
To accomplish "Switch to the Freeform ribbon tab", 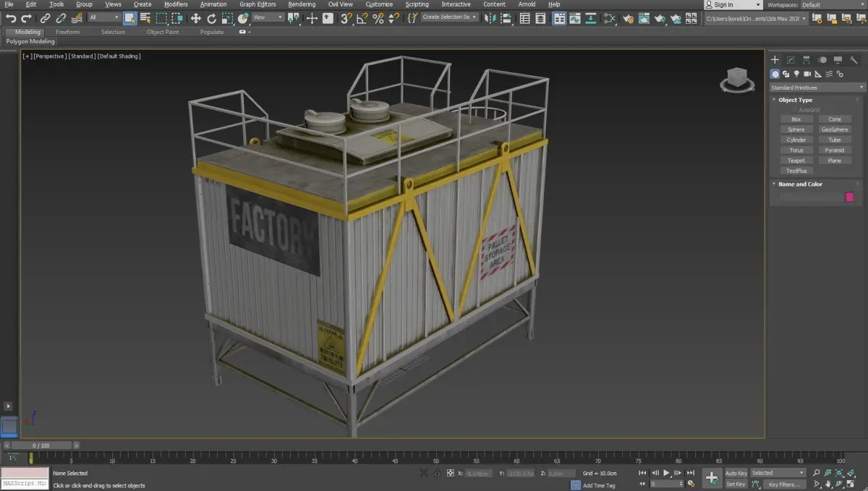I will tap(67, 32).
